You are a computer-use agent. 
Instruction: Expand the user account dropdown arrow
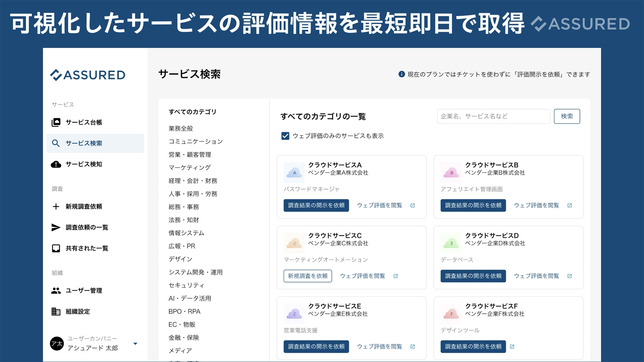coord(135,344)
